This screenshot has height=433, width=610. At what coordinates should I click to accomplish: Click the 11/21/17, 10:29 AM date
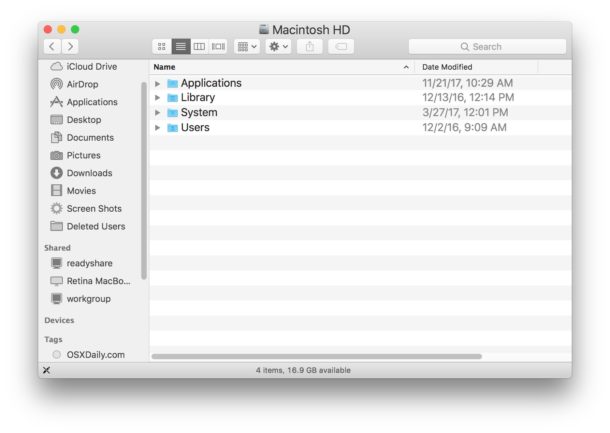point(468,83)
